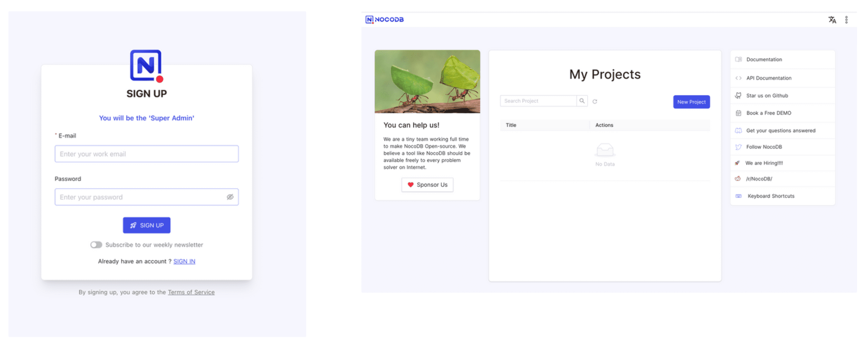Open Keyboard Shortcuts from the sidebar
Viewport: 868px width, 348px height.
coord(771,196)
